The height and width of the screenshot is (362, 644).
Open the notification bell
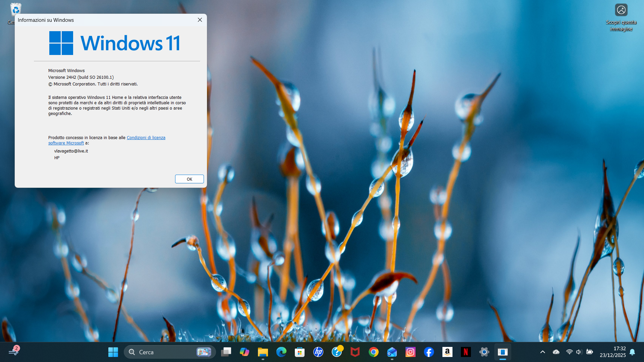[632, 352]
